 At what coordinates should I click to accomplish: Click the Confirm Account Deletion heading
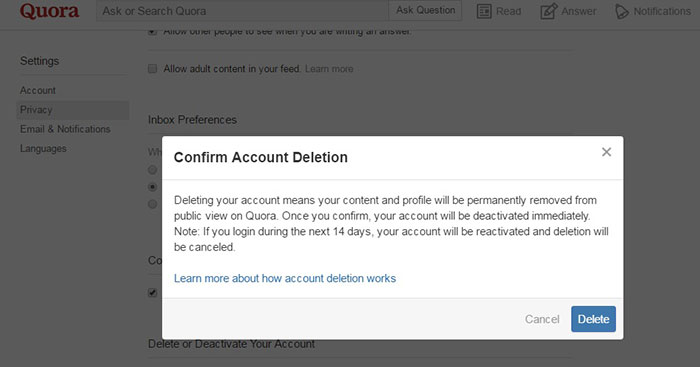coord(261,157)
